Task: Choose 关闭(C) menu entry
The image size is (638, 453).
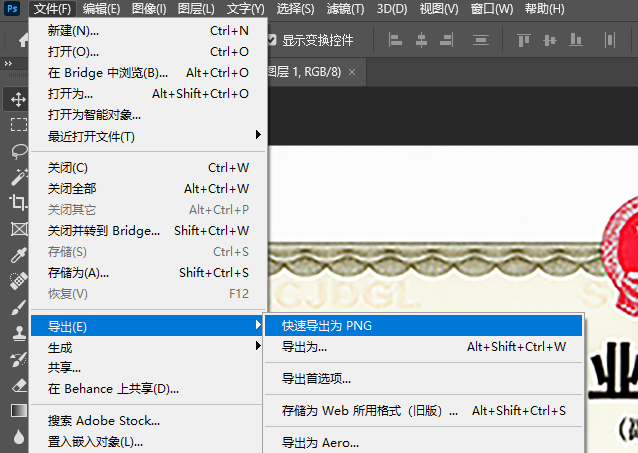Action: click(148, 168)
